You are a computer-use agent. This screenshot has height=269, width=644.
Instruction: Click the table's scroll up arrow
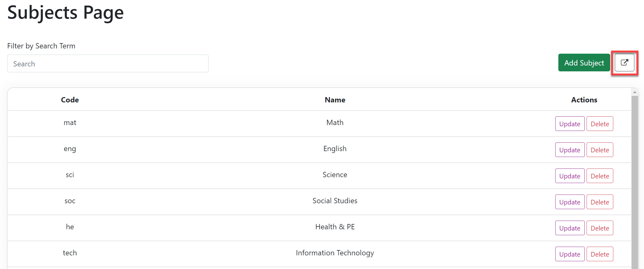635,92
